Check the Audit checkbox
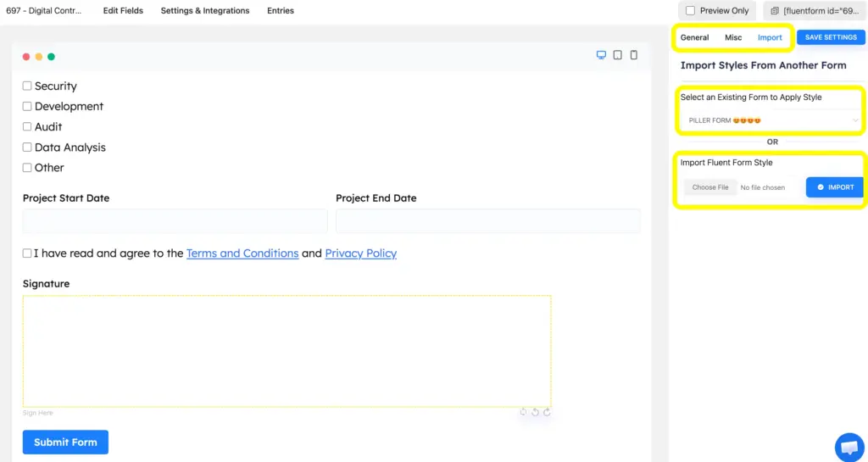 pos(26,126)
